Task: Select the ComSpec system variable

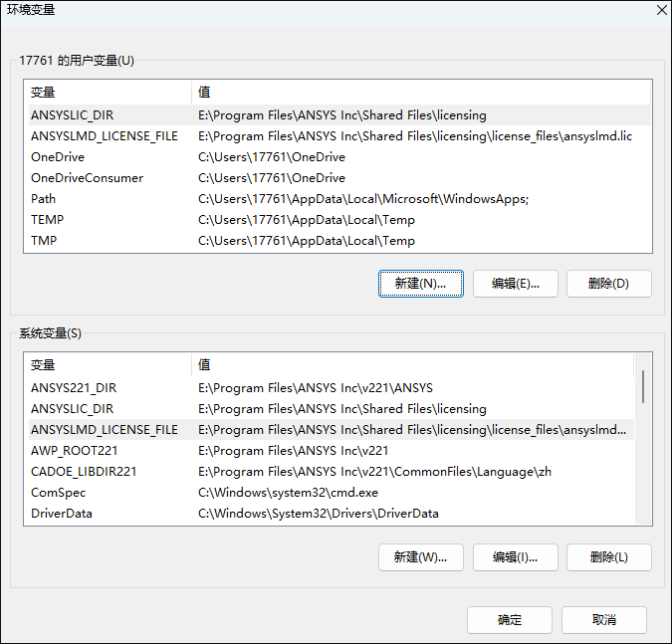Action: (x=331, y=493)
